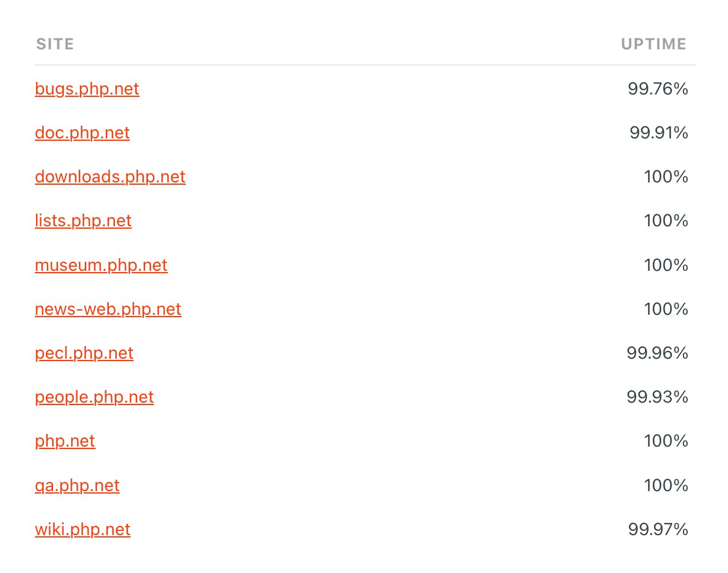Viewport: 728px width, 573px height.
Task: Open the php.net main site link
Action: [x=65, y=441]
